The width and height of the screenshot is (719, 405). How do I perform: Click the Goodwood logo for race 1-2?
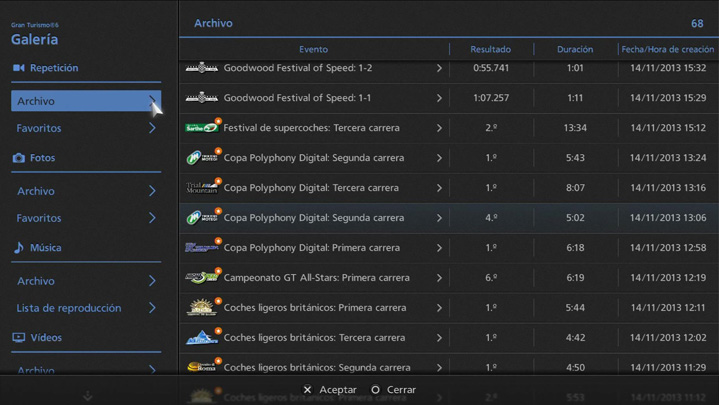point(201,68)
